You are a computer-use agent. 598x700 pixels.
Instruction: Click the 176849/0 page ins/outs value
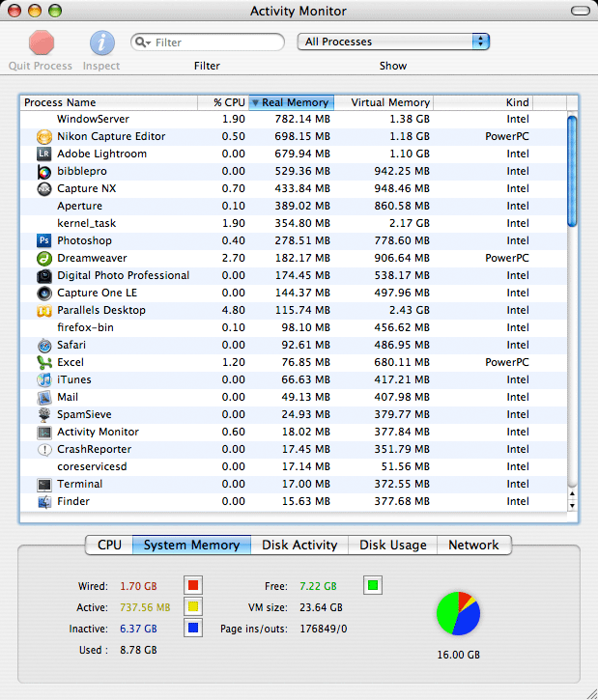[x=324, y=629]
